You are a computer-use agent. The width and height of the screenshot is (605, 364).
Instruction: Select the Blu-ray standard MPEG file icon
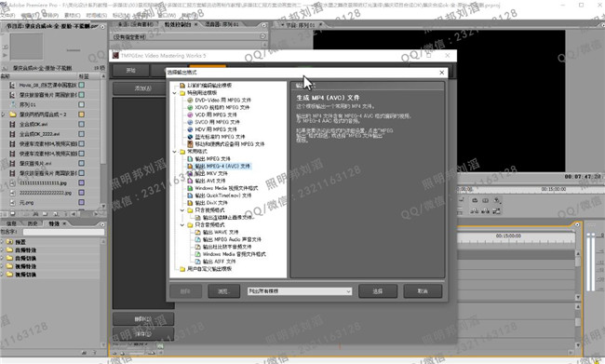pos(190,137)
